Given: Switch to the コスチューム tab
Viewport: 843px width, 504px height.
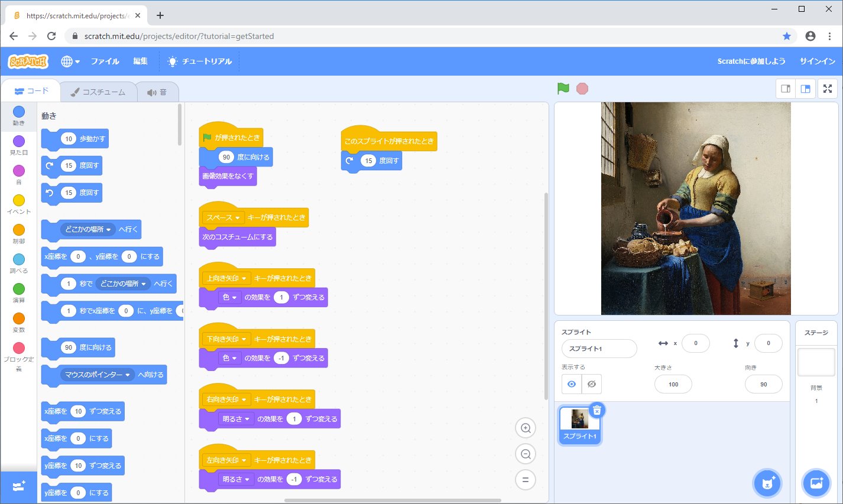Looking at the screenshot, I should click(98, 92).
